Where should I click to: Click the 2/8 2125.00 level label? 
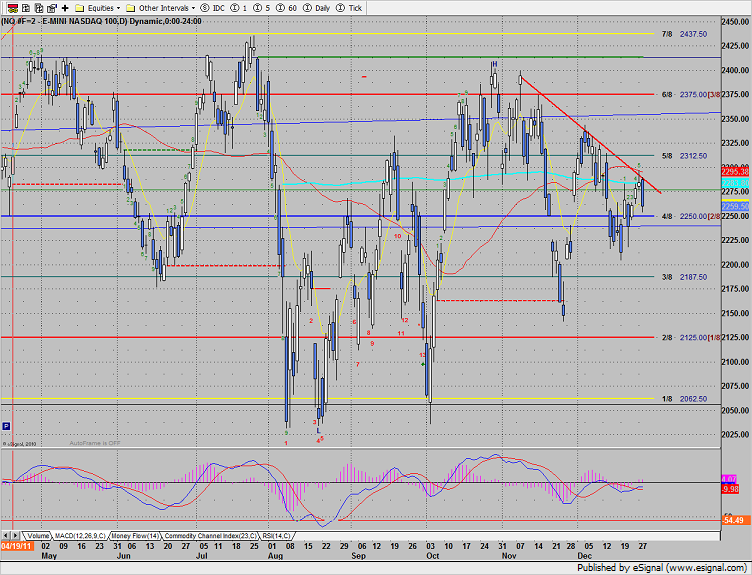click(x=684, y=338)
